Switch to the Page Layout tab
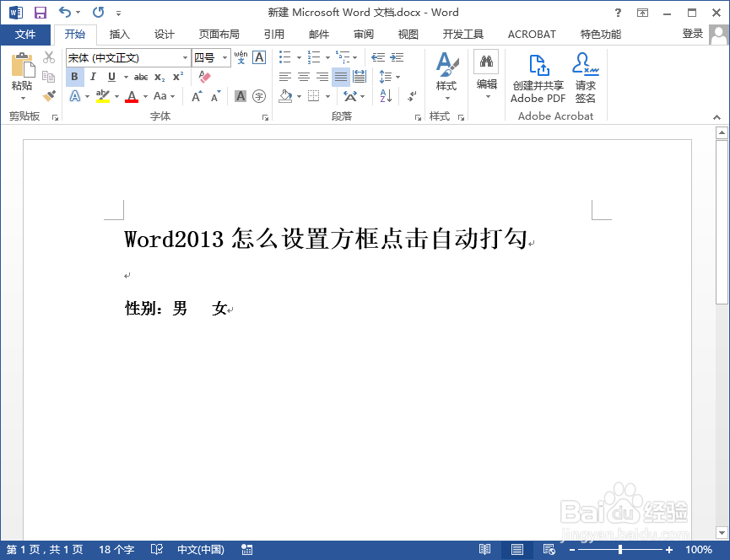The width and height of the screenshot is (730, 560). pos(219,35)
